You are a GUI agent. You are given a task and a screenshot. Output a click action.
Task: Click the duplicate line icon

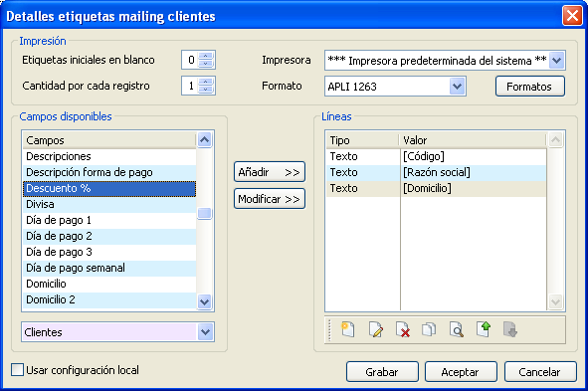[x=429, y=330]
